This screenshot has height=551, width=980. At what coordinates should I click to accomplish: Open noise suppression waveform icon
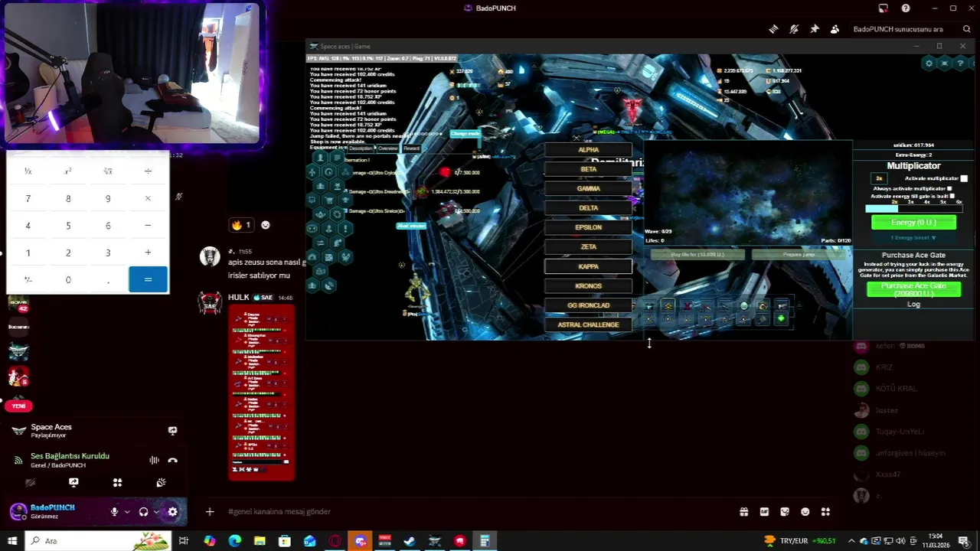point(154,460)
